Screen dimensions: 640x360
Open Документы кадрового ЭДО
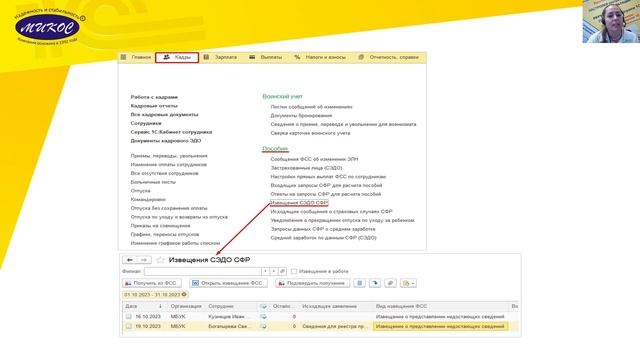click(166, 141)
